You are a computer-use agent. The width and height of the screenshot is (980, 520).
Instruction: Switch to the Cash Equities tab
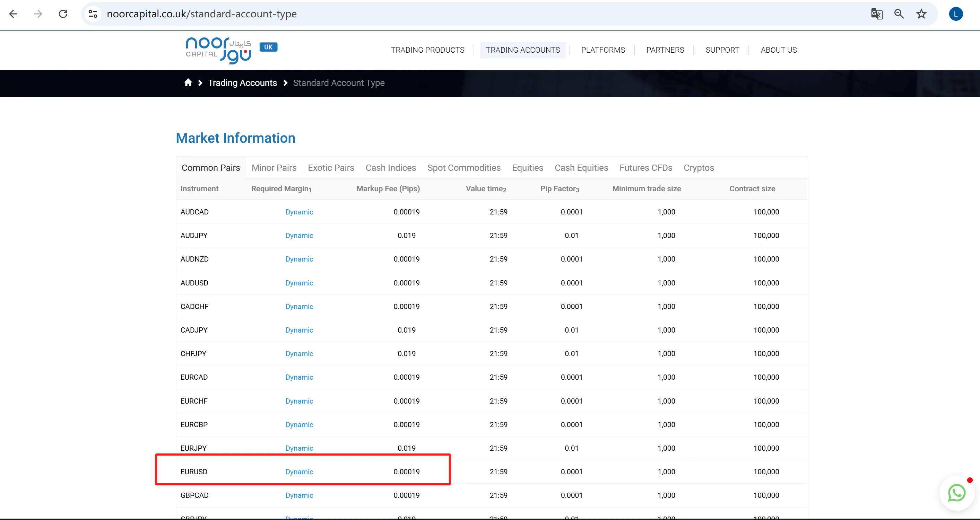tap(581, 168)
